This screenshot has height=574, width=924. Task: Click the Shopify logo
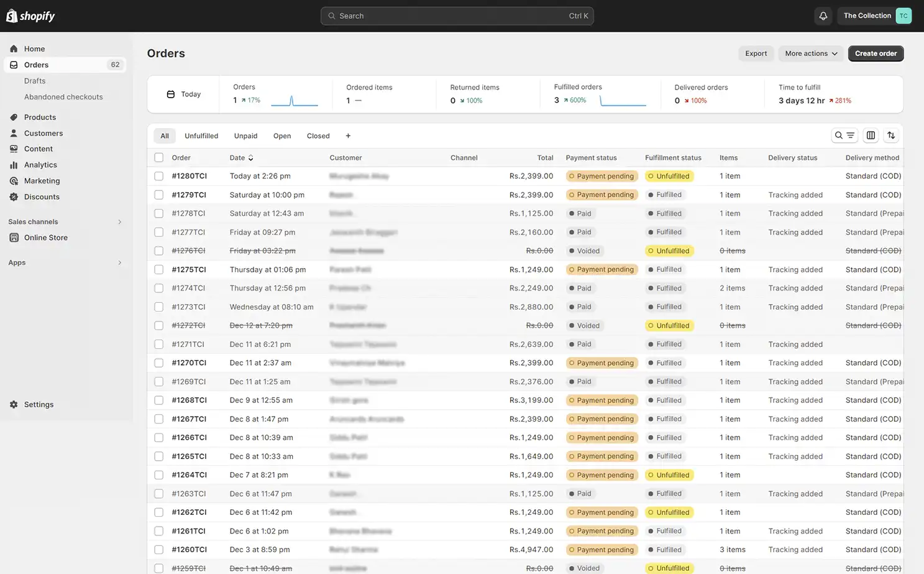30,16
